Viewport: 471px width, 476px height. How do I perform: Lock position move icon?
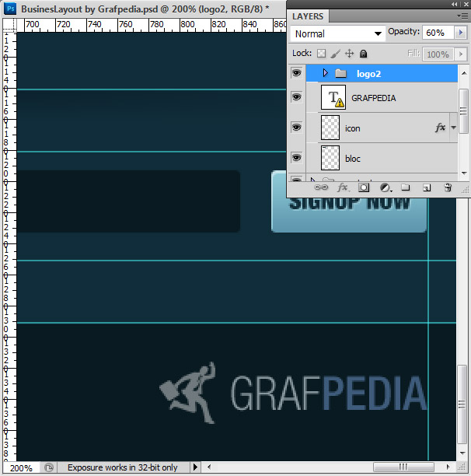click(x=350, y=54)
